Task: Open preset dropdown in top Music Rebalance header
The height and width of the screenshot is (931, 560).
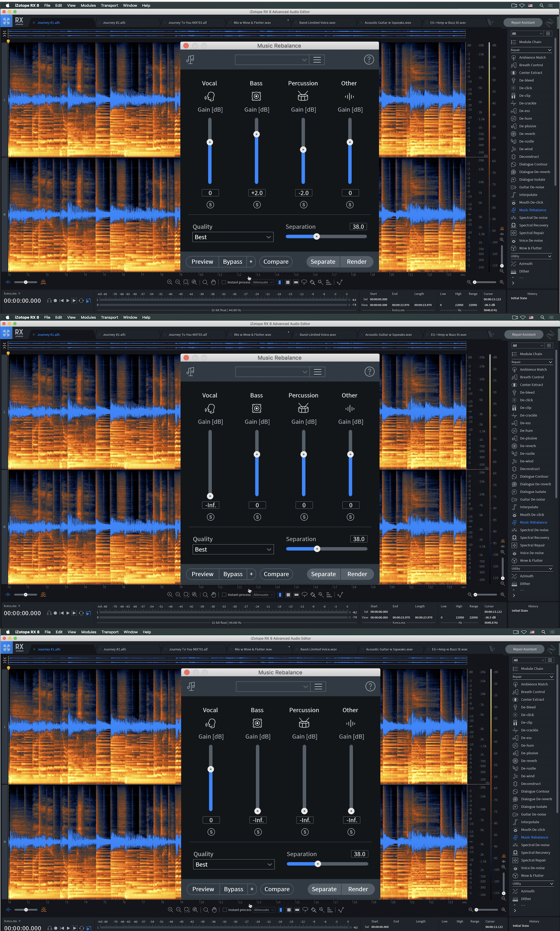Action: point(272,60)
